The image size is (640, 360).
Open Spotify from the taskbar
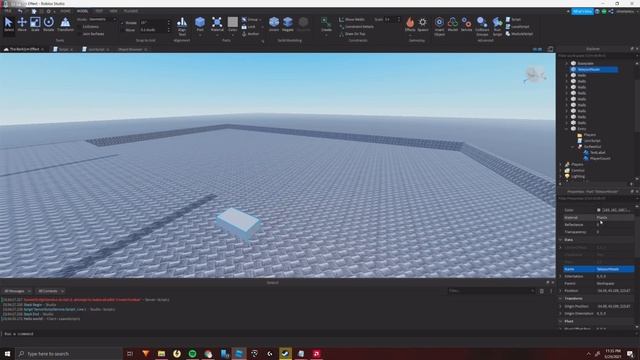coord(192,353)
